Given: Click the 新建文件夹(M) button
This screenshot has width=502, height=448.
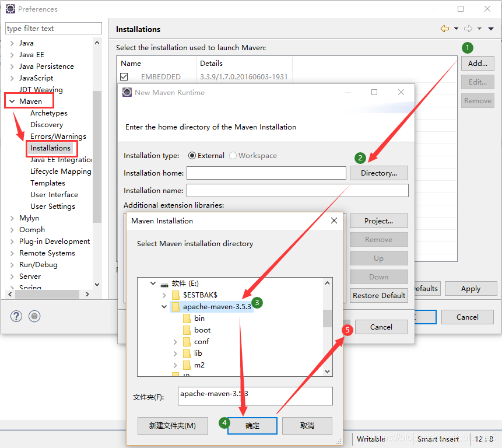Looking at the screenshot, I should coord(173,426).
